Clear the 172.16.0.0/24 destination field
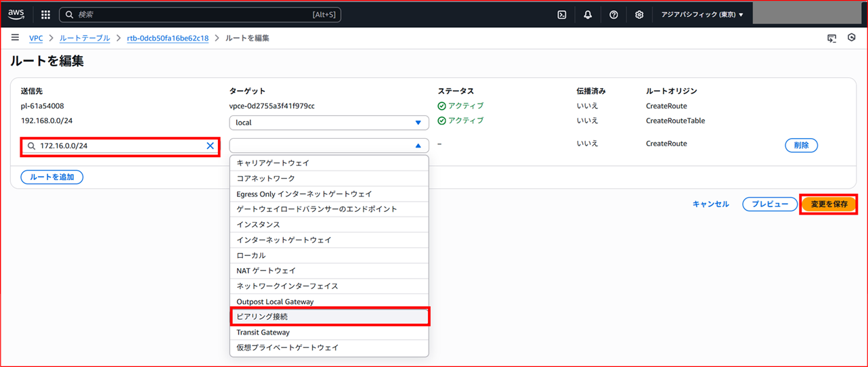 pos(210,146)
